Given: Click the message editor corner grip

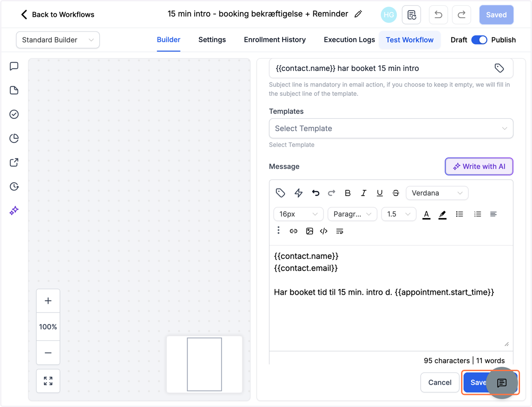Looking at the screenshot, I should 507,344.
